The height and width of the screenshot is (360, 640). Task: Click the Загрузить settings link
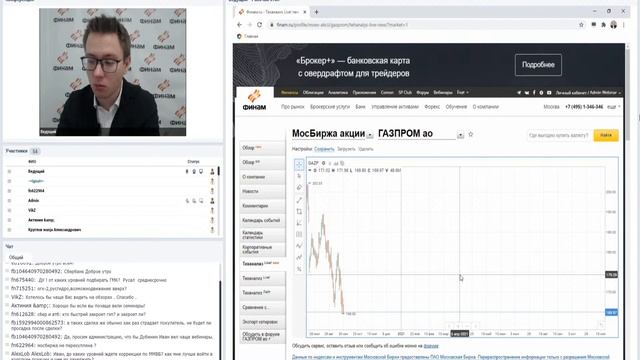(x=346, y=149)
